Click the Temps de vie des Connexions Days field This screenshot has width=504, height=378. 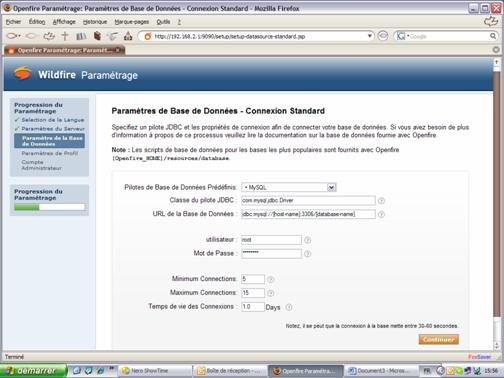click(253, 307)
